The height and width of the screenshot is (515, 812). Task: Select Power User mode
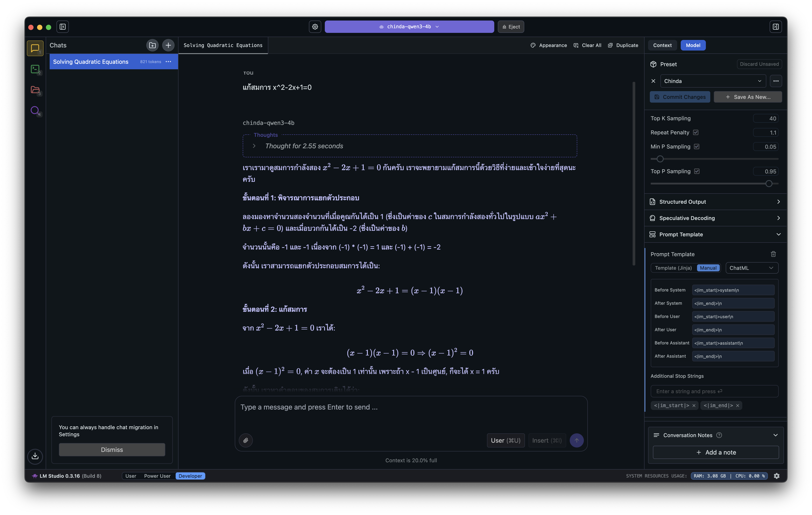(157, 476)
